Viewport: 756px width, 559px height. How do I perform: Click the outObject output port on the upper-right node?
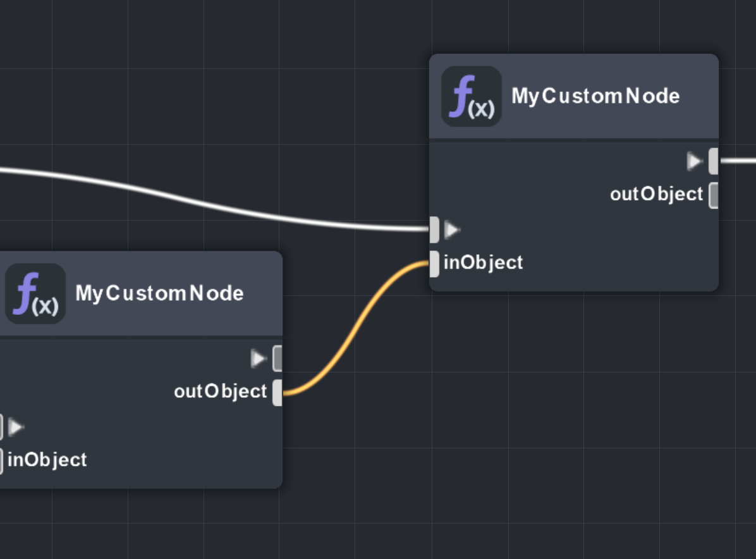[x=714, y=195]
